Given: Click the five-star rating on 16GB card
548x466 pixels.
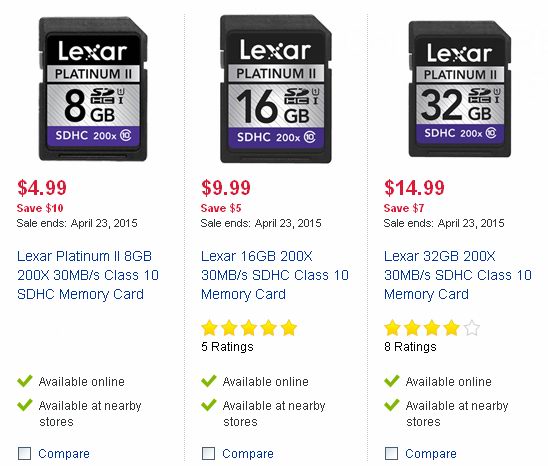Looking at the screenshot, I should pos(249,328).
